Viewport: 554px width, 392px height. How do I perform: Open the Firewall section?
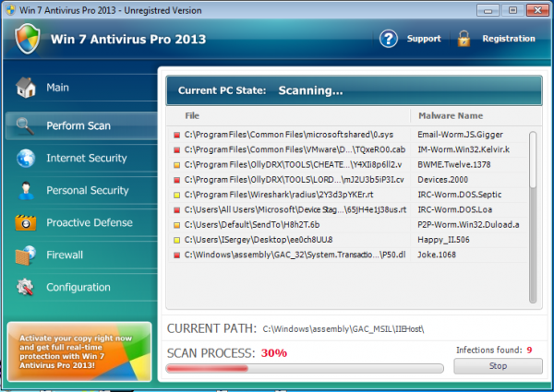click(x=81, y=255)
